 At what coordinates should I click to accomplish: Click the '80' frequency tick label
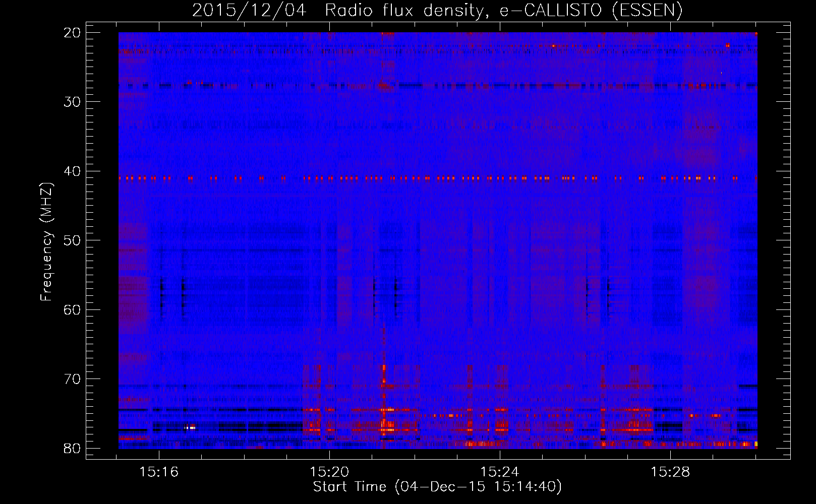(72, 448)
